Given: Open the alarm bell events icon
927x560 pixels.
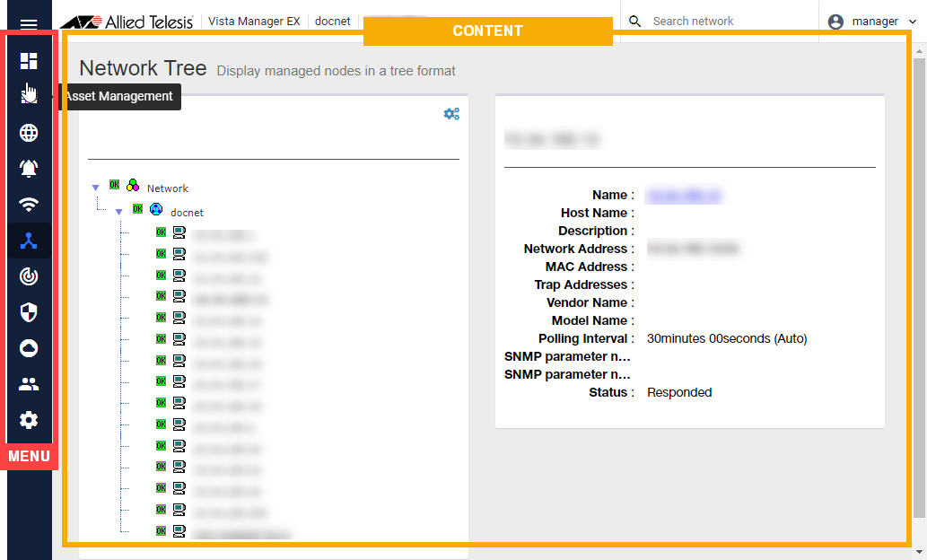Looking at the screenshot, I should [x=29, y=169].
